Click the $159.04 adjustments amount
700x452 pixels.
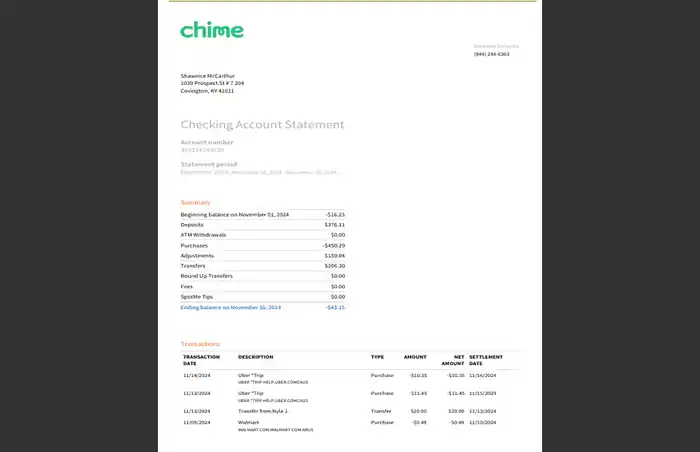(335, 256)
